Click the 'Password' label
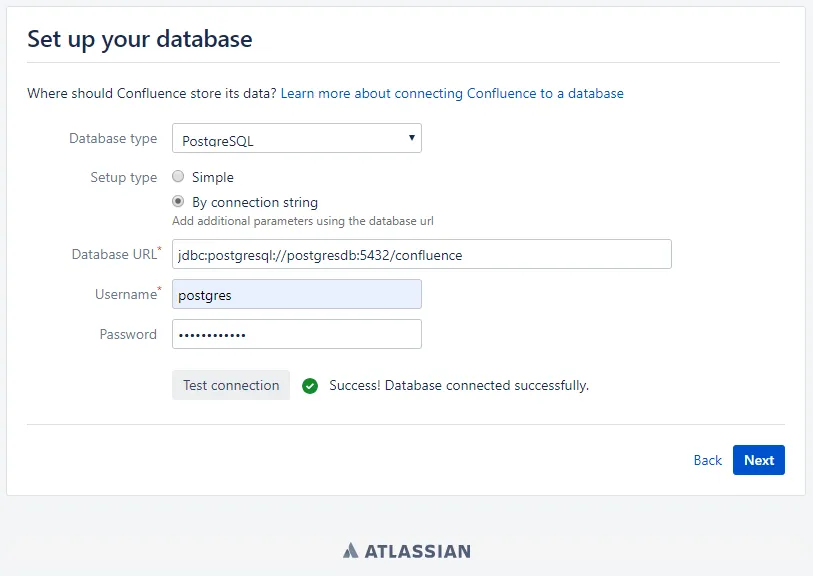This screenshot has width=813, height=576. pos(128,334)
